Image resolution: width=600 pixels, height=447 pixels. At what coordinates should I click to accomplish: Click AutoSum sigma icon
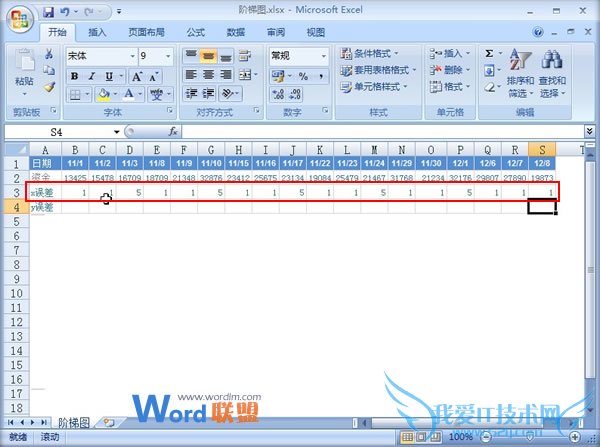(x=489, y=54)
